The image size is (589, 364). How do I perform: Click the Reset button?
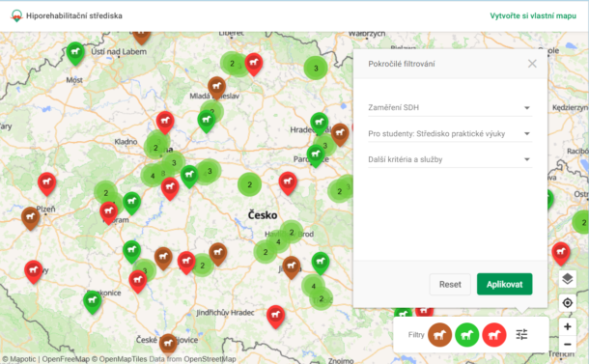coord(450,285)
